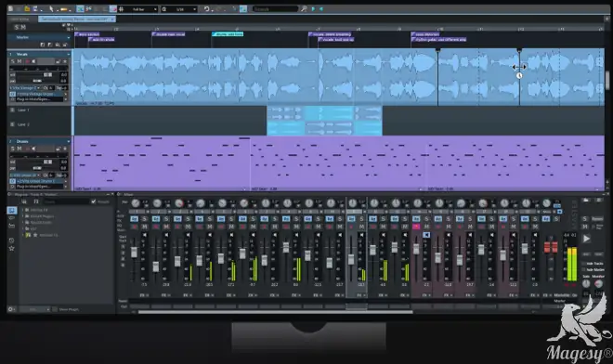The width and height of the screenshot is (613, 364).
Task: Click the quantize Q icon
Action: point(164,9)
